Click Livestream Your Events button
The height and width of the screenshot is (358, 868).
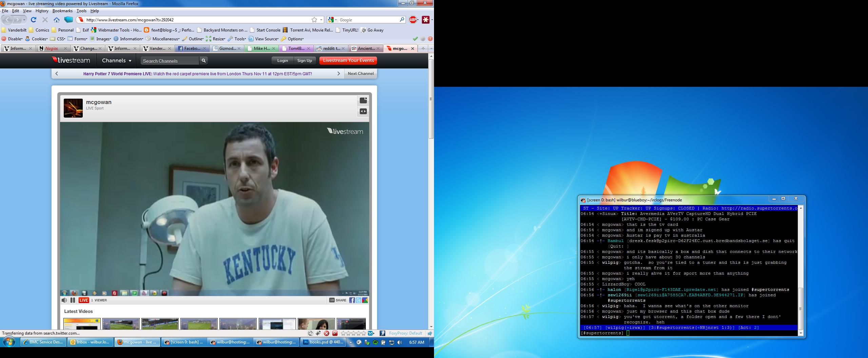(x=348, y=61)
